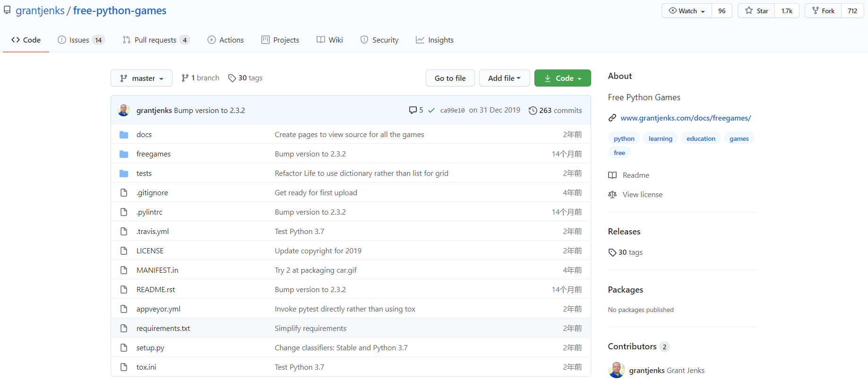Open 'Update copyright for 2019' commit message
The height and width of the screenshot is (381, 868).
tap(318, 251)
